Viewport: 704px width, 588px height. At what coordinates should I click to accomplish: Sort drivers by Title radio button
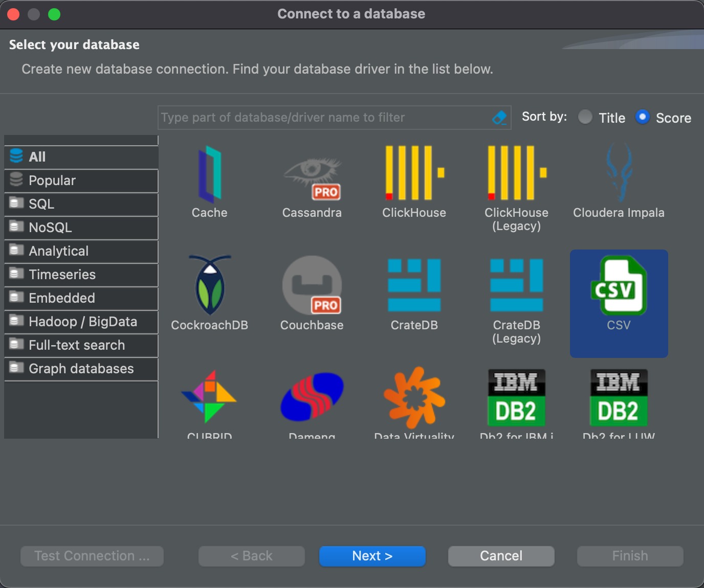(585, 117)
